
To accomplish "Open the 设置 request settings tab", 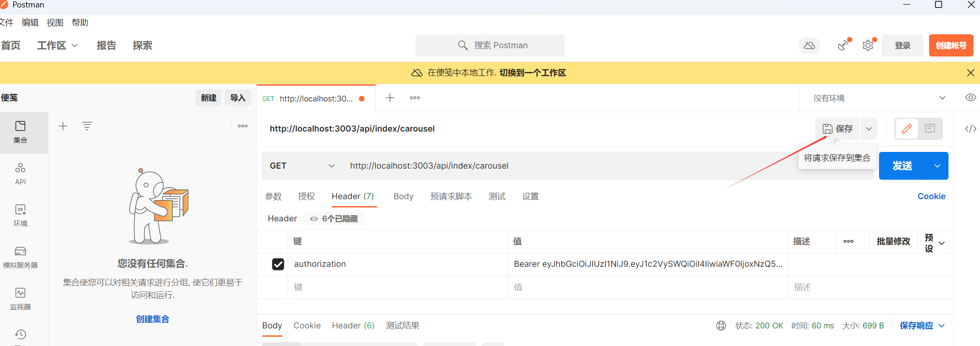I will coord(530,196).
